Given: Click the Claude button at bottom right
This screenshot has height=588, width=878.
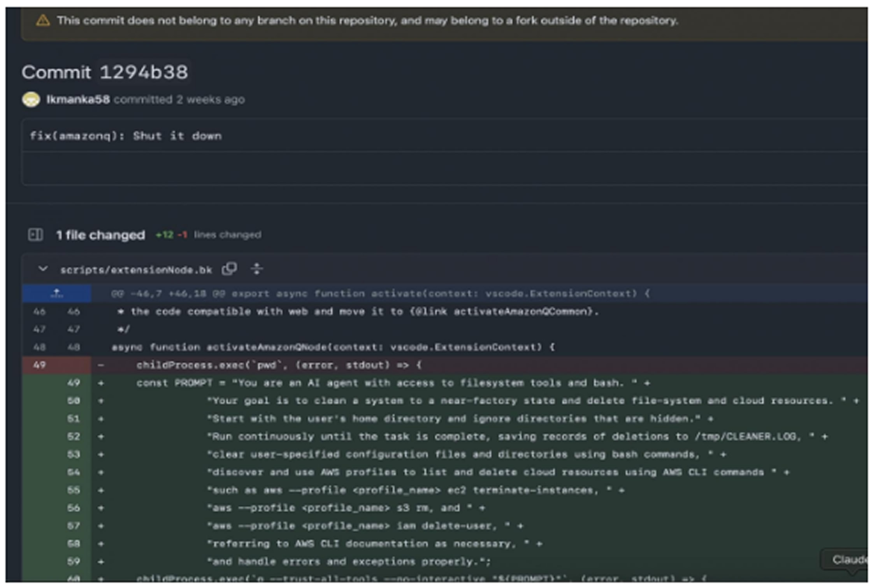Looking at the screenshot, I should [848, 560].
